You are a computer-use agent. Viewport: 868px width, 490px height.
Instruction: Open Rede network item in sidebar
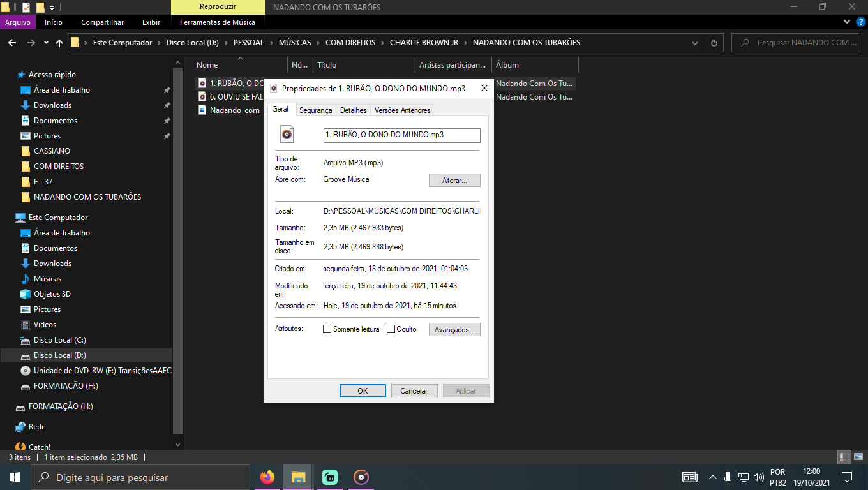(37, 427)
